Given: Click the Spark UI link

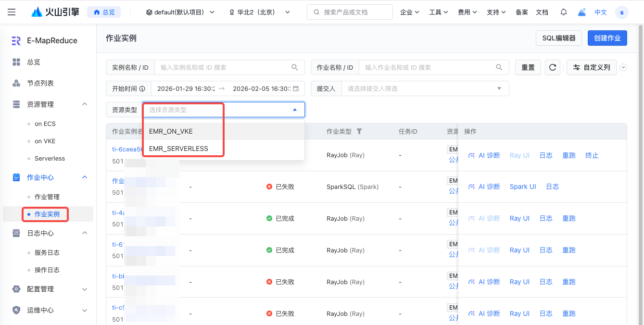Looking at the screenshot, I should click(x=522, y=187).
